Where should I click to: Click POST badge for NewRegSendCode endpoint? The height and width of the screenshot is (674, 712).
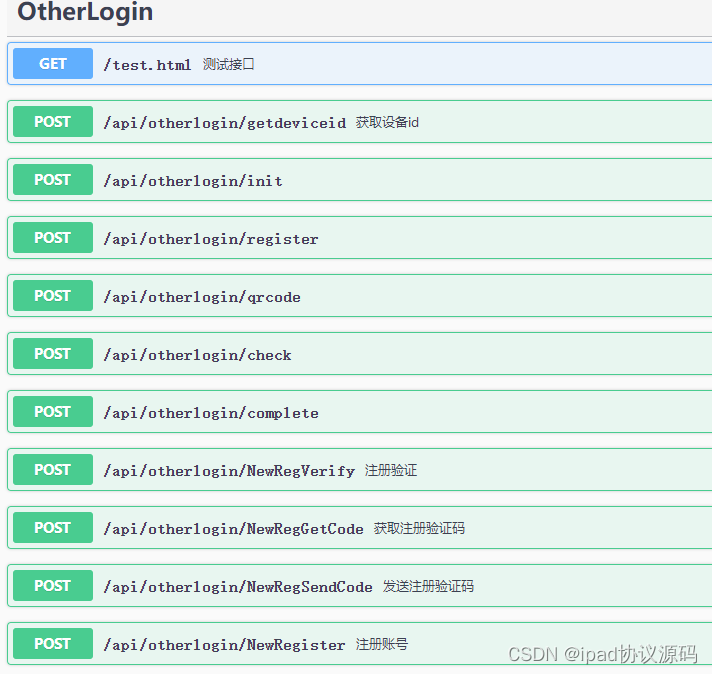pos(53,585)
